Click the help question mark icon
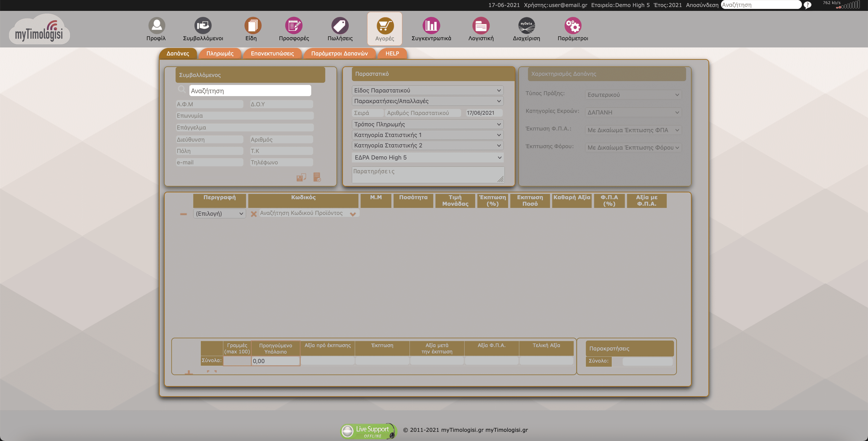 (808, 5)
